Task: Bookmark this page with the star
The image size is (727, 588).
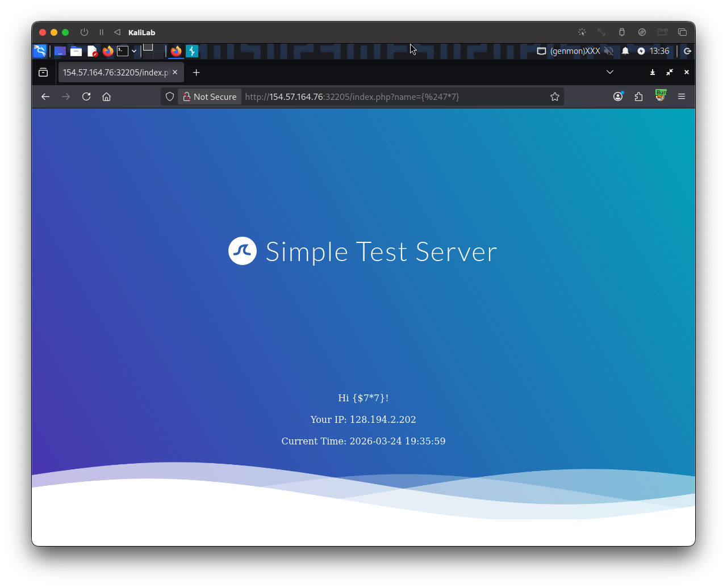Action: (554, 96)
